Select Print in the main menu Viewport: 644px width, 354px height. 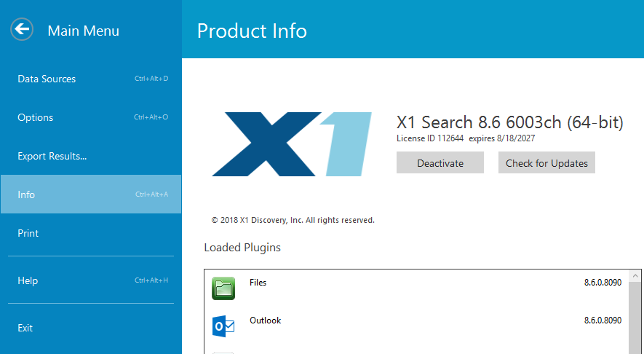[28, 233]
